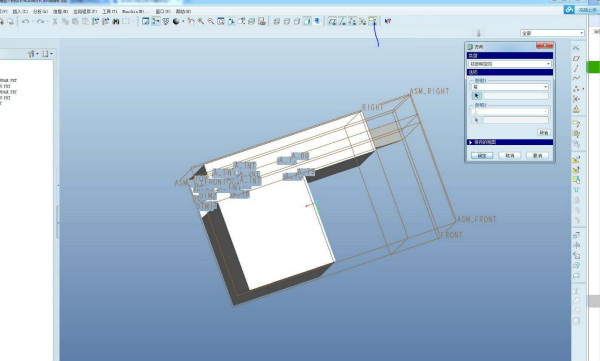The image size is (600, 361).
Task: Open the orientation Type dropdown
Action: coord(510,64)
